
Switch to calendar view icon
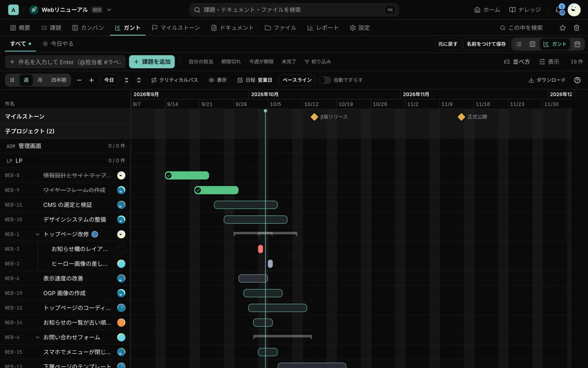pyautogui.click(x=577, y=44)
